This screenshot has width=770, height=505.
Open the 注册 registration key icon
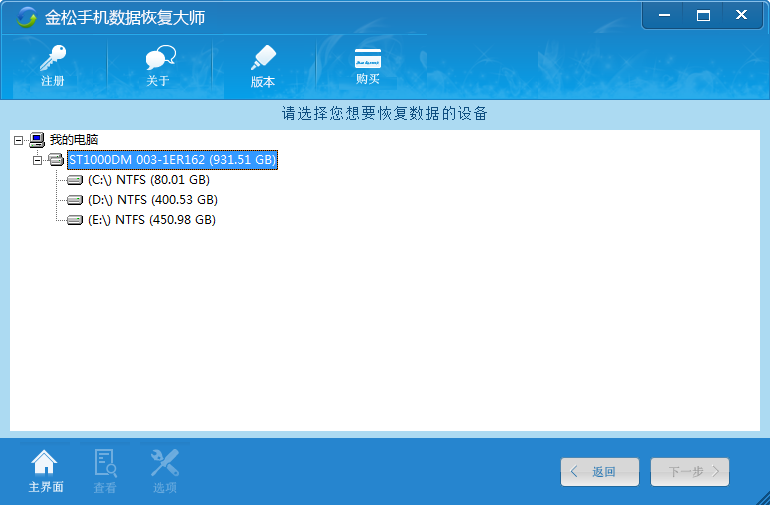click(53, 58)
